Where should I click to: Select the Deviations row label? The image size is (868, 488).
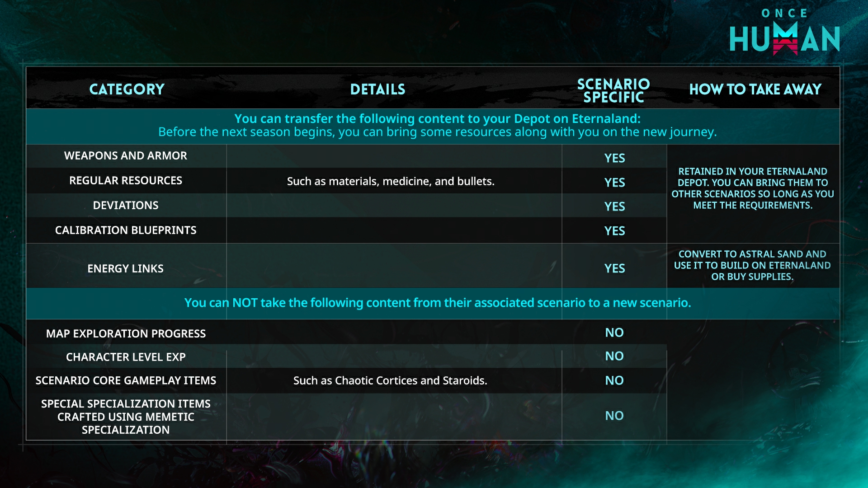(126, 206)
